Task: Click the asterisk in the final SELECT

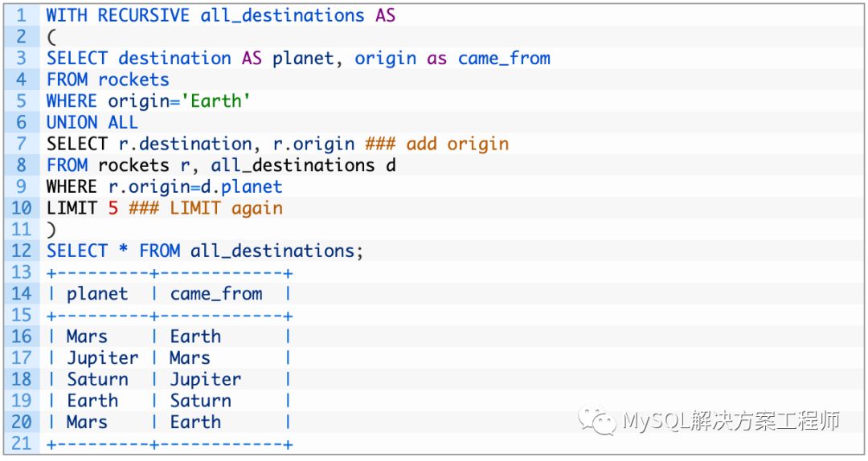Action: (x=123, y=251)
